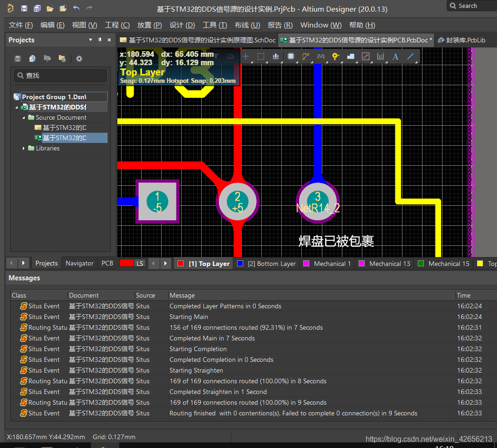Click the Projects search field
This screenshot has height=448, width=497.
[61, 75]
